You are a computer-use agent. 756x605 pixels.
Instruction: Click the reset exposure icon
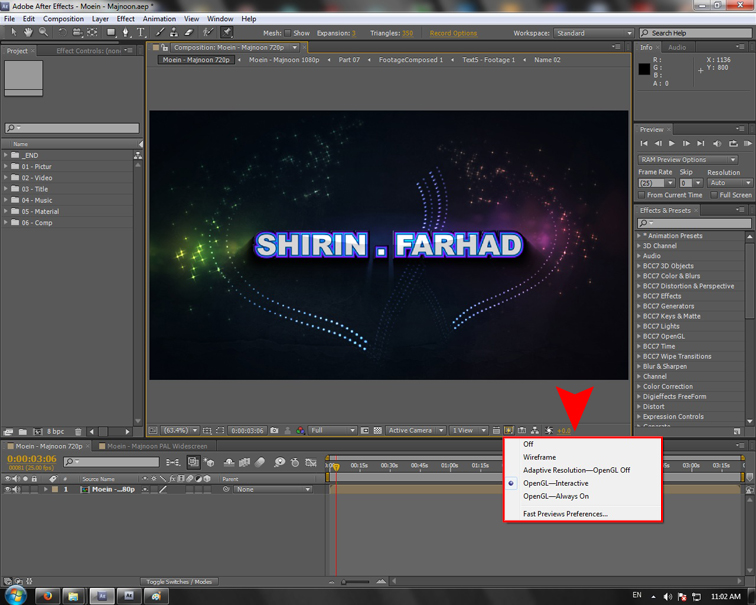click(x=549, y=430)
